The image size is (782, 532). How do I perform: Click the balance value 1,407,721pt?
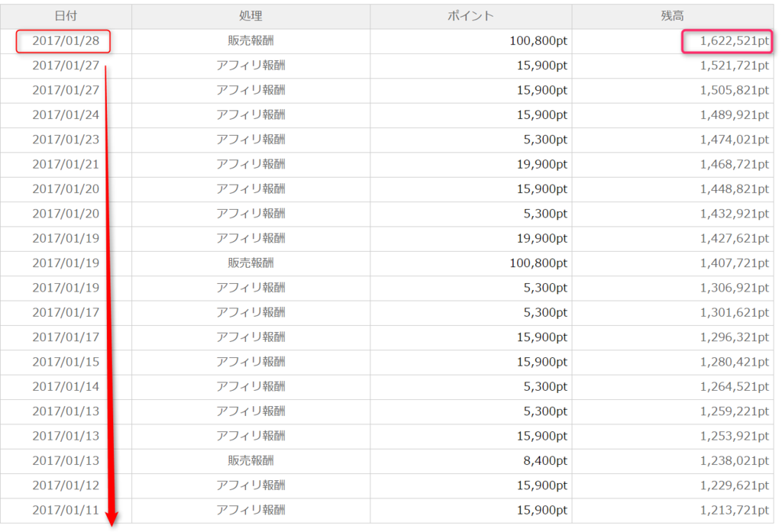pyautogui.click(x=734, y=263)
